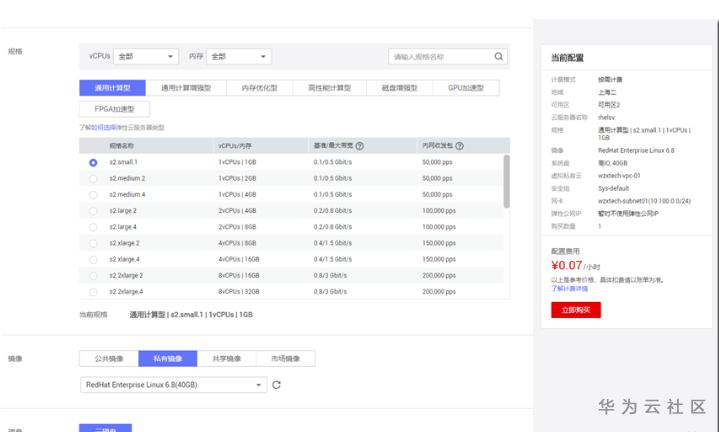Expand the RedHat Enterprise Linux 6.8(40GB) dropdown
This screenshot has width=719, height=432.
click(x=173, y=385)
